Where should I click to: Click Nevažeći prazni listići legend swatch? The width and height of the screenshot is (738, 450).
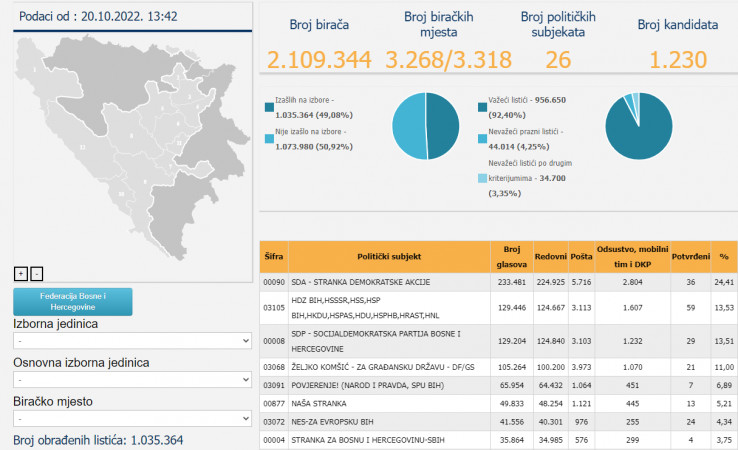[482, 139]
